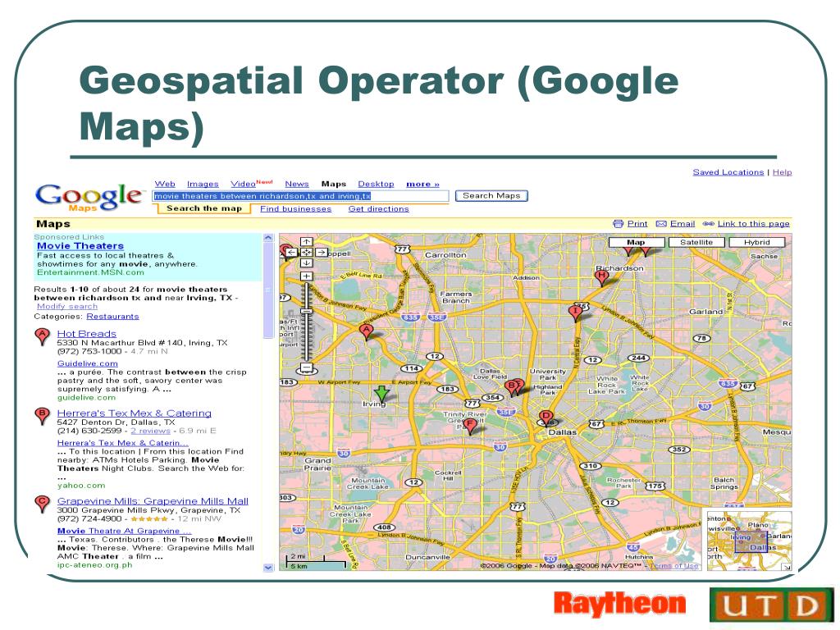
Task: Click Link to this page
Action: 754,223
